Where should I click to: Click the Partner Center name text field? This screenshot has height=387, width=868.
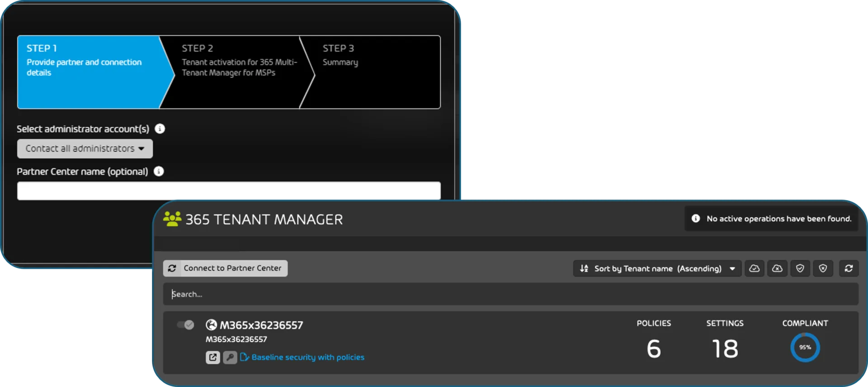click(229, 191)
